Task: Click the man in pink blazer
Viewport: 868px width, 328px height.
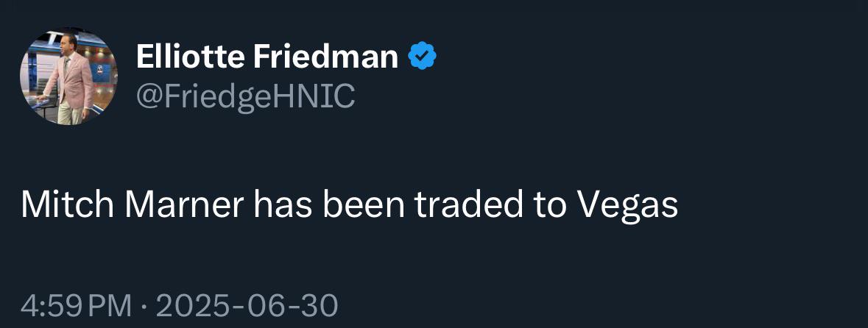Action: [x=71, y=79]
